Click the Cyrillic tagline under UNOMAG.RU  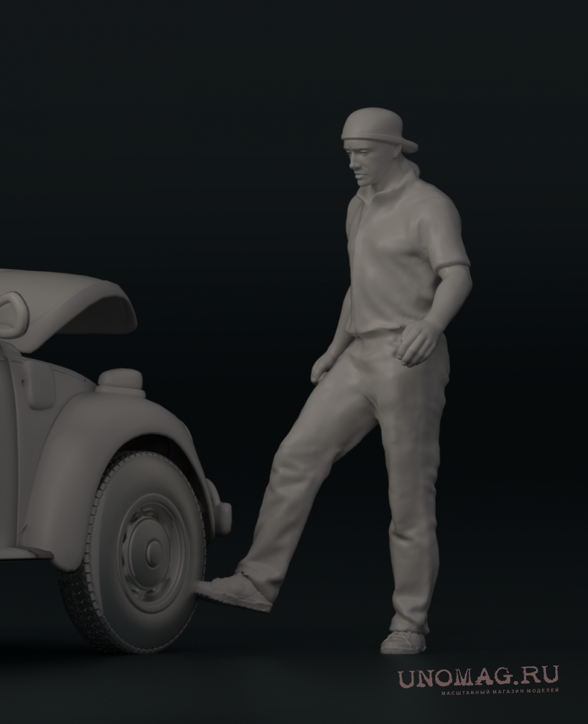coord(500,692)
